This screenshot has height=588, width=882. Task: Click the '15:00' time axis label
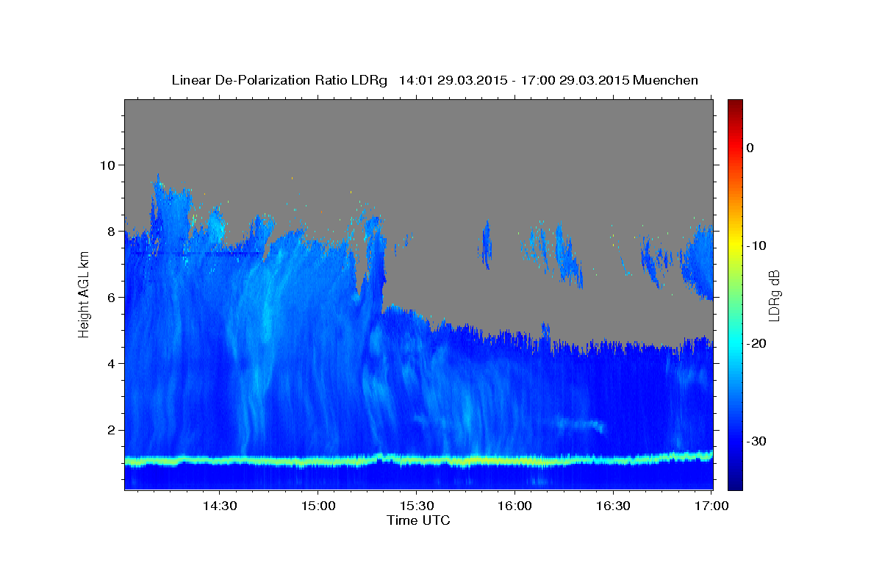coord(318,506)
